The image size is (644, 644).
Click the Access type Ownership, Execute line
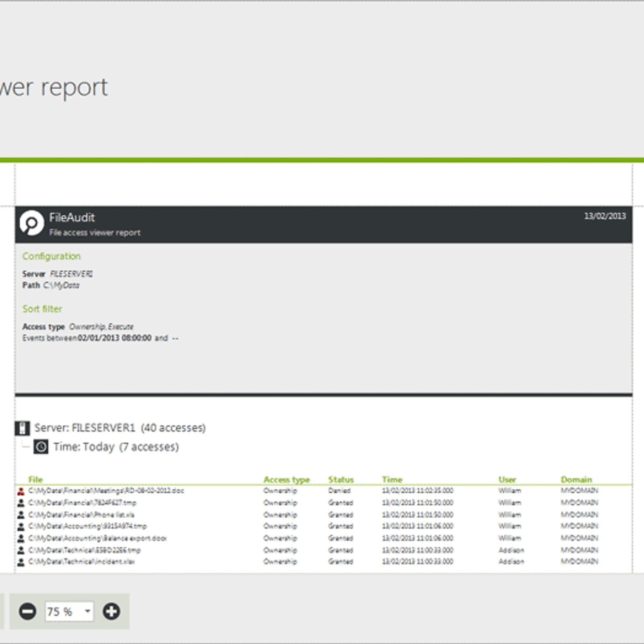[78, 326]
